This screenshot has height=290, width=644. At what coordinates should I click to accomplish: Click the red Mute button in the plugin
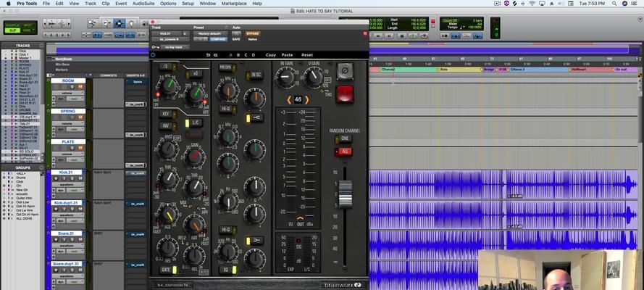(345, 94)
